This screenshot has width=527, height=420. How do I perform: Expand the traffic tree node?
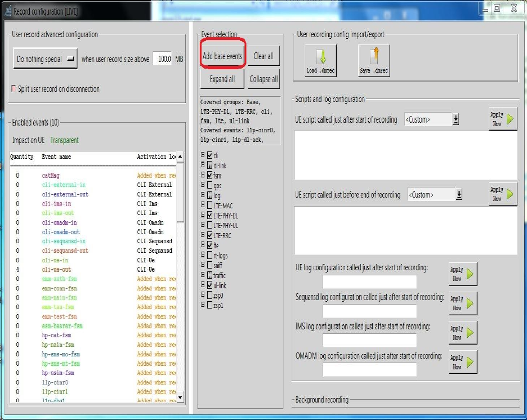[x=203, y=275]
